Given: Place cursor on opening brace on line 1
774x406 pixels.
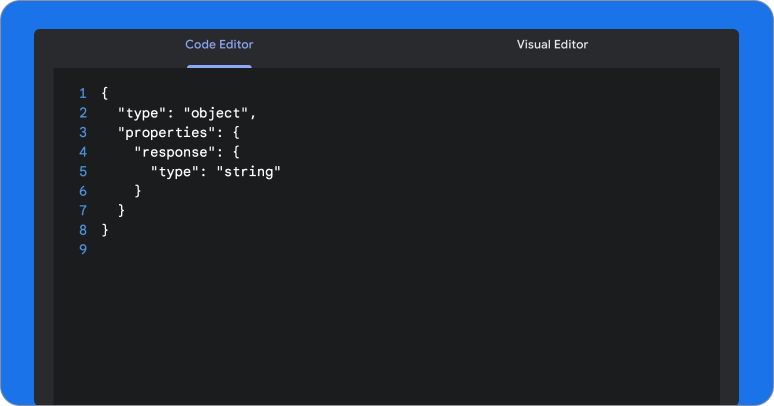Looking at the screenshot, I should pyautogui.click(x=105, y=93).
